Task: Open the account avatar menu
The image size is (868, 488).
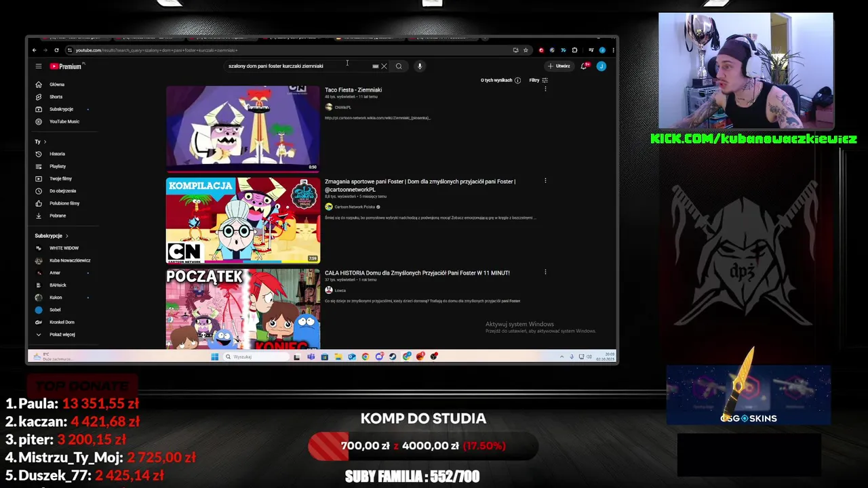Action: tap(601, 66)
